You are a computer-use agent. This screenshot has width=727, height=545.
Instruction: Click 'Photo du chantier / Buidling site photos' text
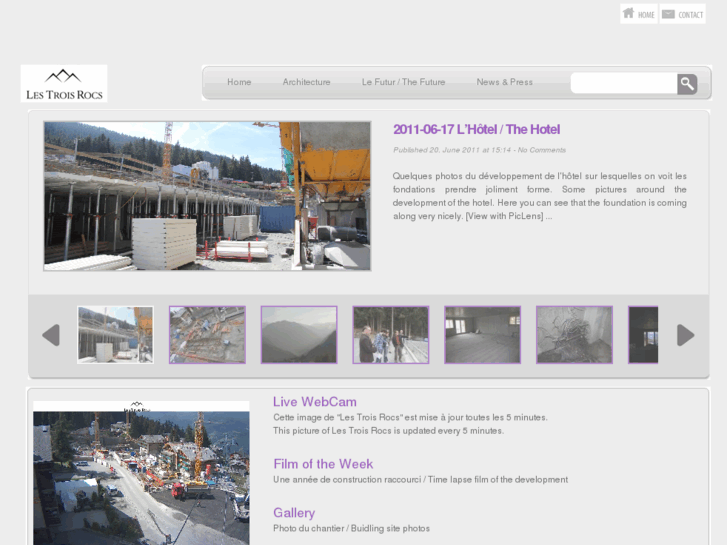pos(351,528)
